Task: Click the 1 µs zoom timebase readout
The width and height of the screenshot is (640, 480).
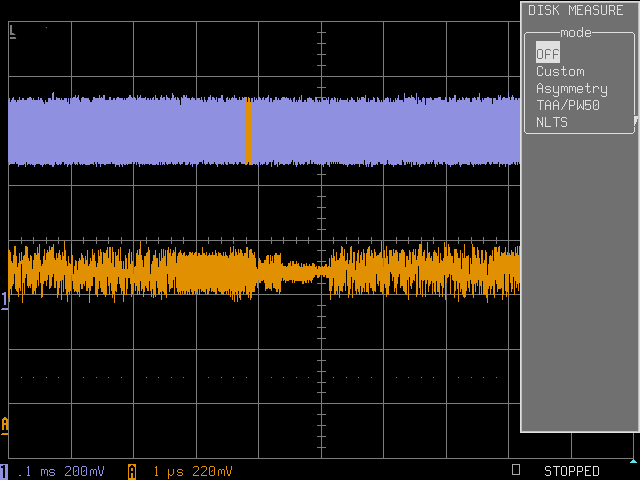Action: [x=168, y=472]
